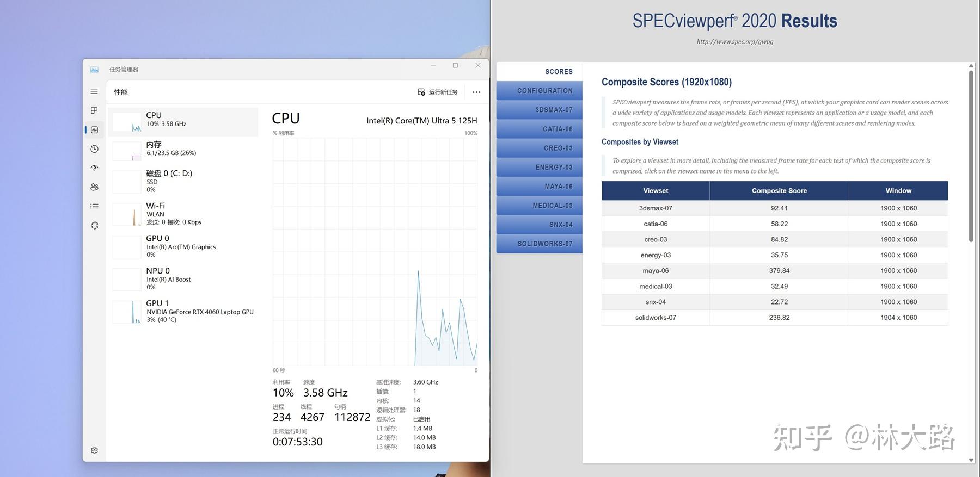The image size is (980, 477).
Task: Select the Wi-Fi WLAN performance entry
Action: (x=183, y=214)
